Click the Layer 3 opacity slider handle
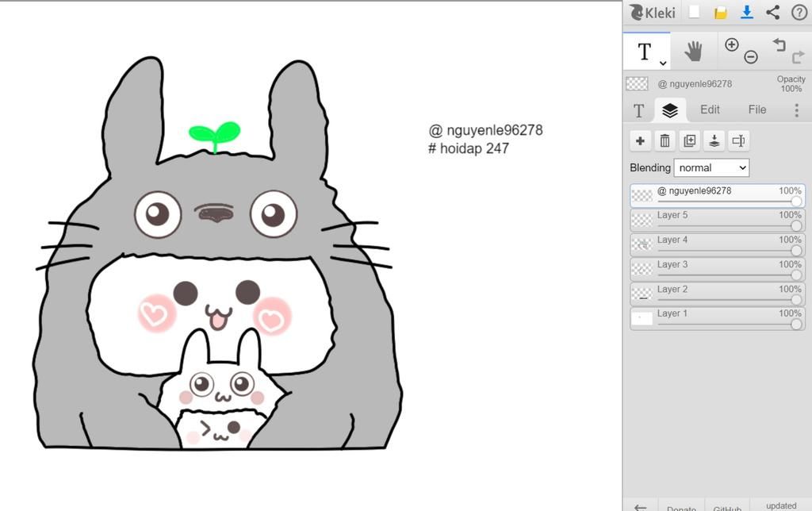The height and width of the screenshot is (511, 812). click(796, 275)
